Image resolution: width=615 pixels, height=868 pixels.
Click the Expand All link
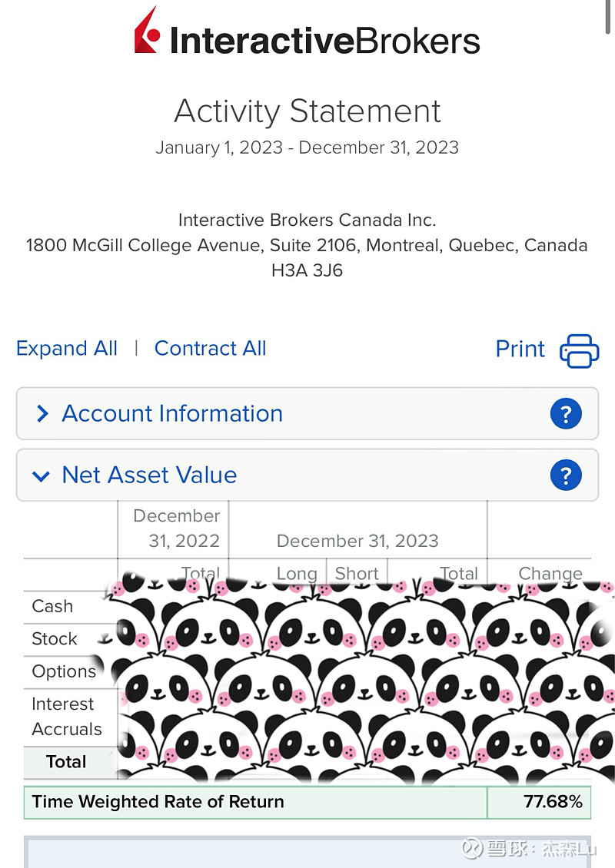[x=66, y=348]
